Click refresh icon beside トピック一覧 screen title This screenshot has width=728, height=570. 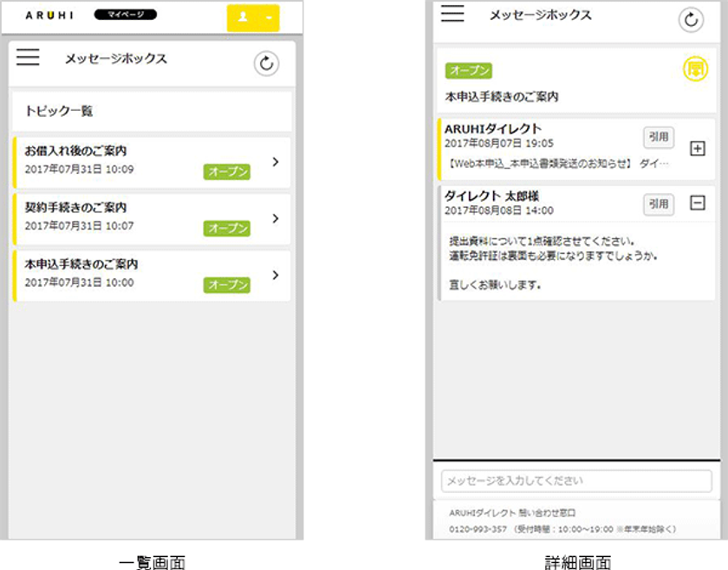(267, 63)
